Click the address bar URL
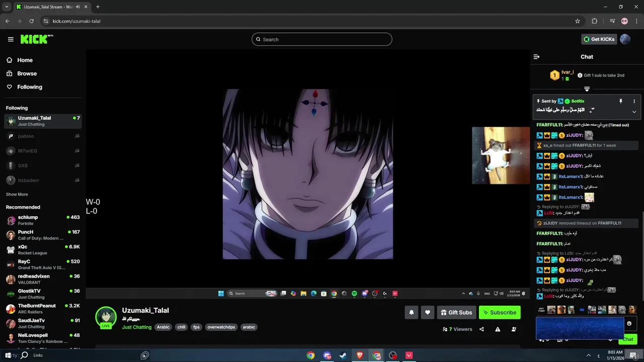 [76, 21]
